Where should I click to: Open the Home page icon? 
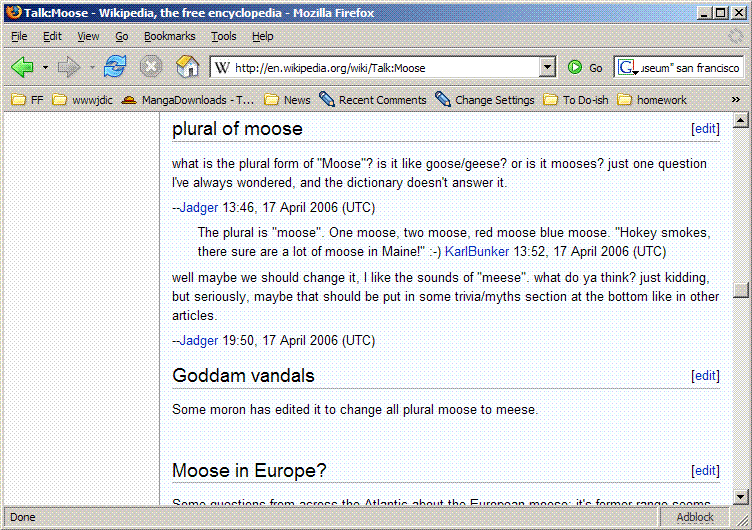pyautogui.click(x=186, y=67)
